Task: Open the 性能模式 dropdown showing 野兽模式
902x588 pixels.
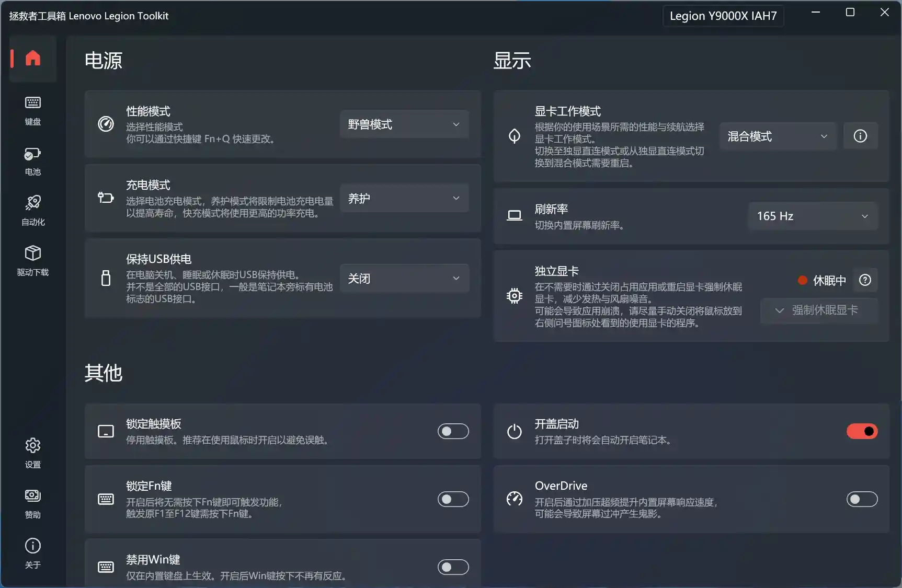Action: pyautogui.click(x=404, y=124)
